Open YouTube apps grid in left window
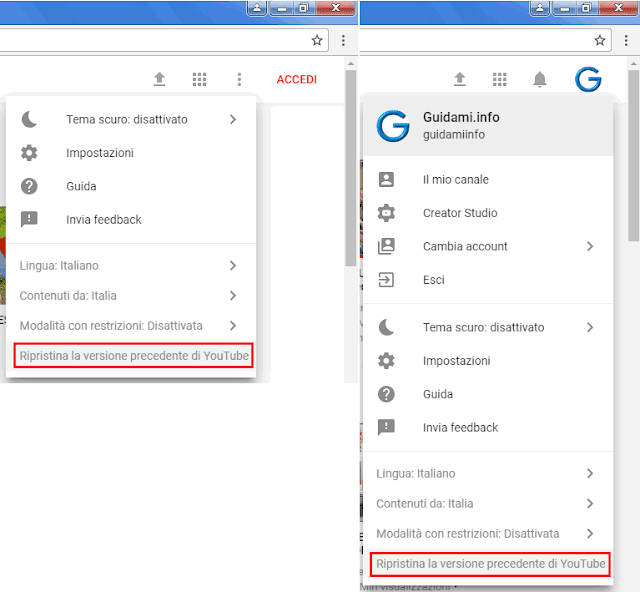This screenshot has width=640, height=592. click(x=199, y=79)
